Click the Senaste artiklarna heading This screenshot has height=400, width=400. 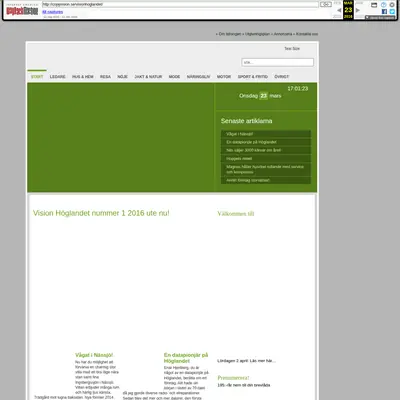[246, 121]
